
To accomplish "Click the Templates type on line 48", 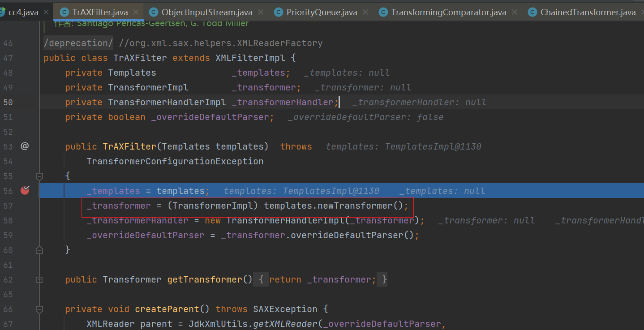I will pyautogui.click(x=132, y=73).
